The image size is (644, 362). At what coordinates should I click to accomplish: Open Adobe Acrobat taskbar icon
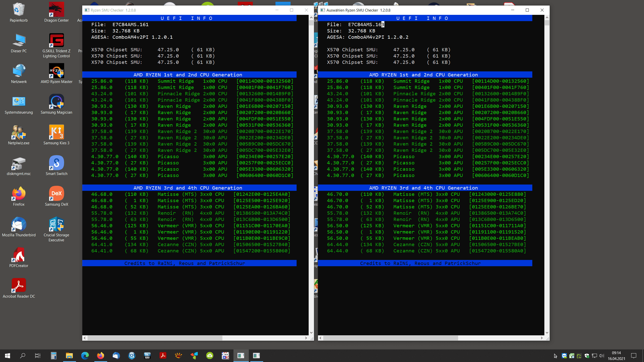163,355
